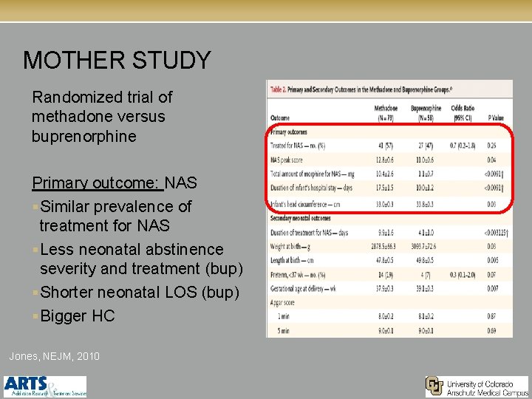Screen dimensions: 532x399
Task: Click the 'Duration of treatment for NAS — days' row
Action: tap(389, 233)
